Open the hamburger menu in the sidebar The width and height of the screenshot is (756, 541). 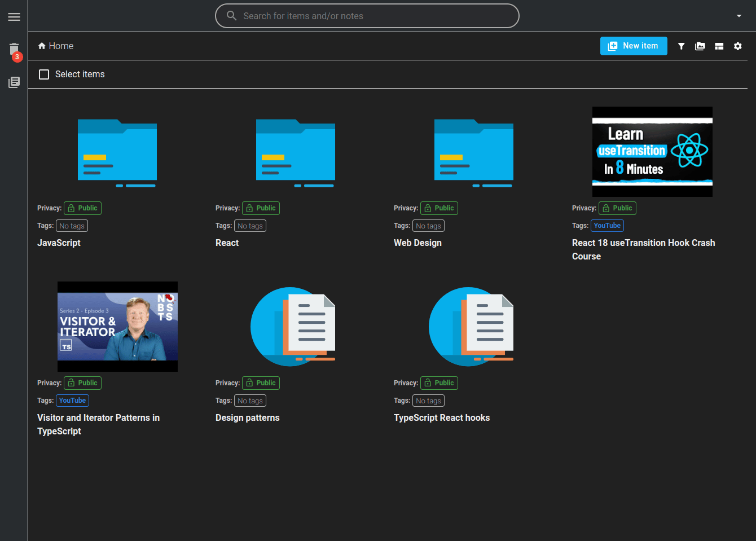coord(14,17)
